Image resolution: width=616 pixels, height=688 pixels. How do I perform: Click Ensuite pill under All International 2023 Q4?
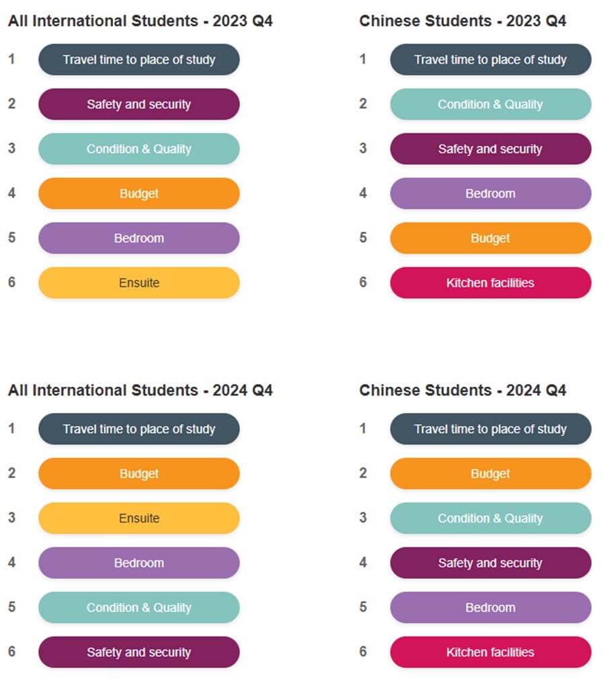click(x=139, y=282)
